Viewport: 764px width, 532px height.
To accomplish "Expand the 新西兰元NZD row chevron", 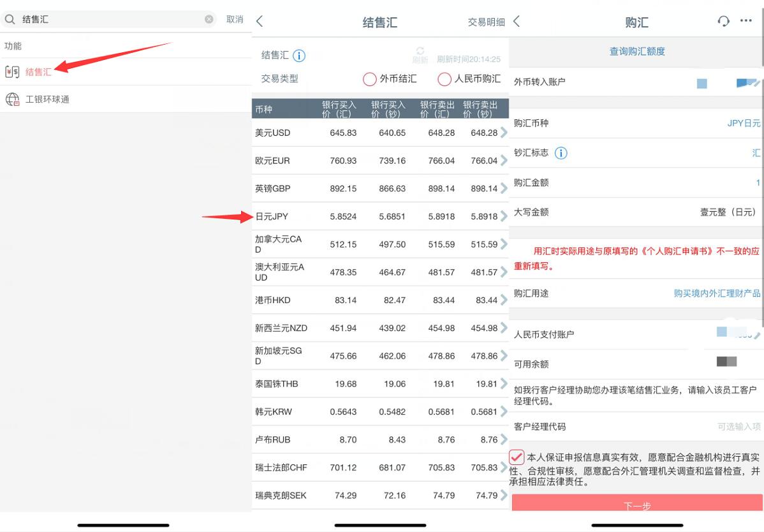I will tap(503, 328).
